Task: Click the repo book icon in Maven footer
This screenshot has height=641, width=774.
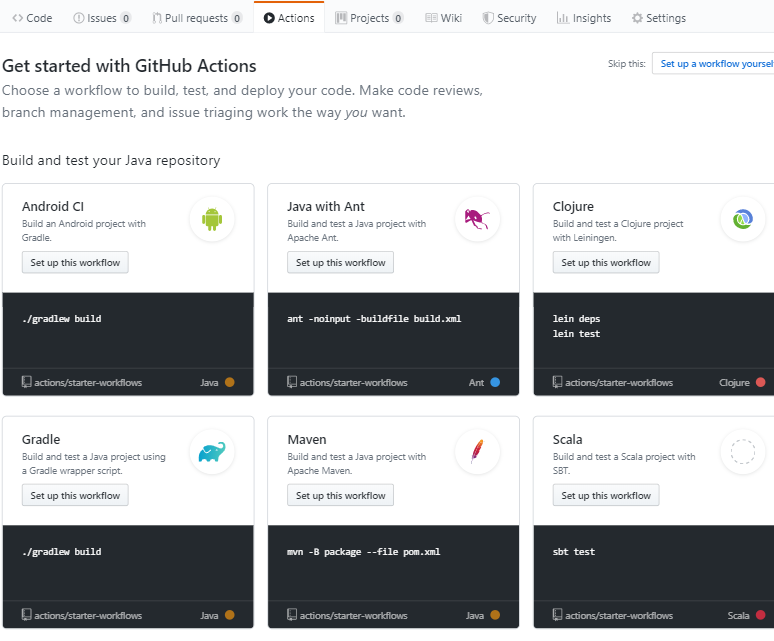Action: pos(292,615)
